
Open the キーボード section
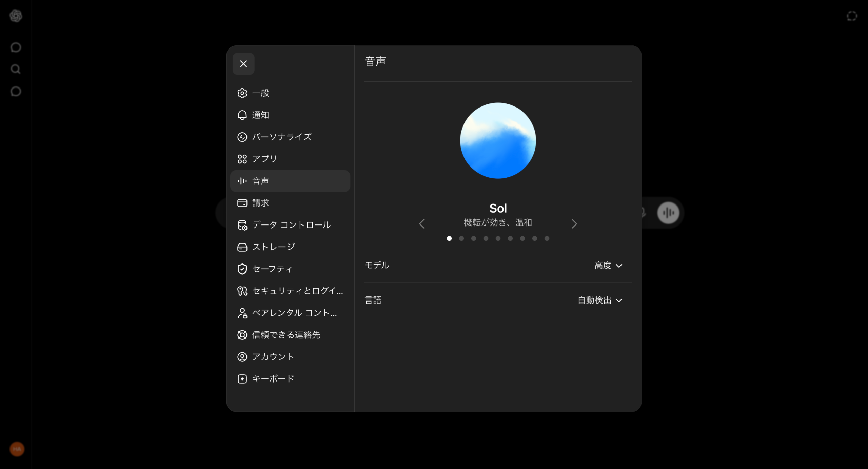(x=290, y=379)
